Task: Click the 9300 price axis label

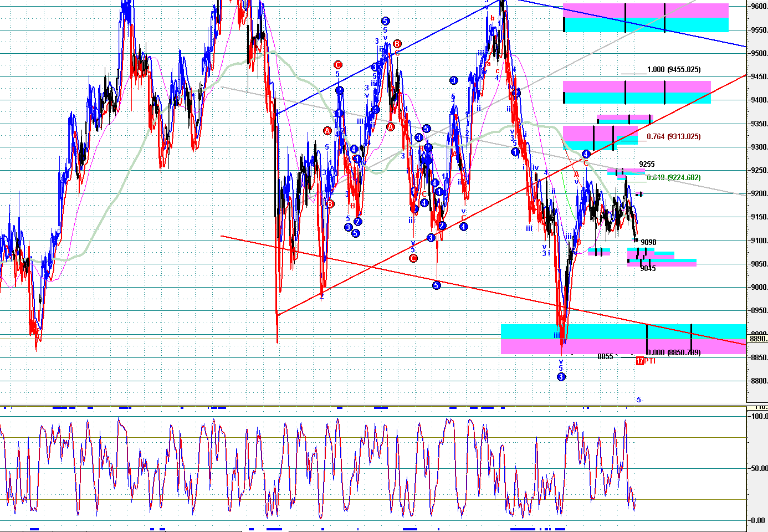Action: [759, 147]
